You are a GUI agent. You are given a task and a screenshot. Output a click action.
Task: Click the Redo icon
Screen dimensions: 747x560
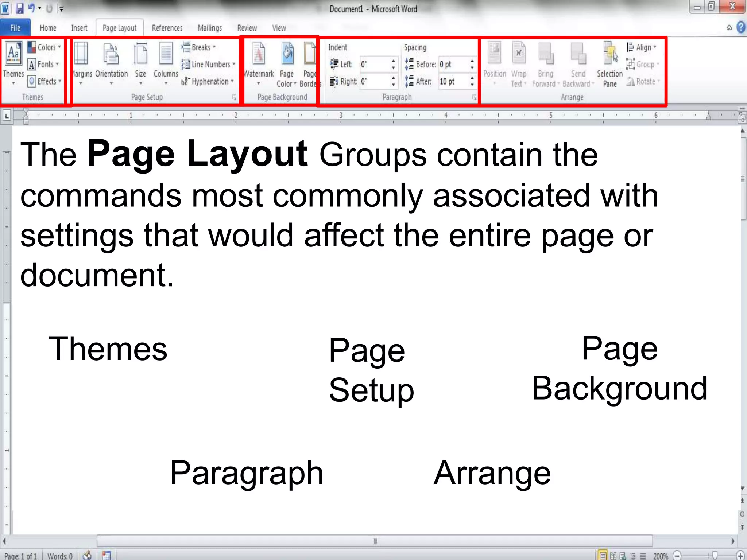pos(49,8)
